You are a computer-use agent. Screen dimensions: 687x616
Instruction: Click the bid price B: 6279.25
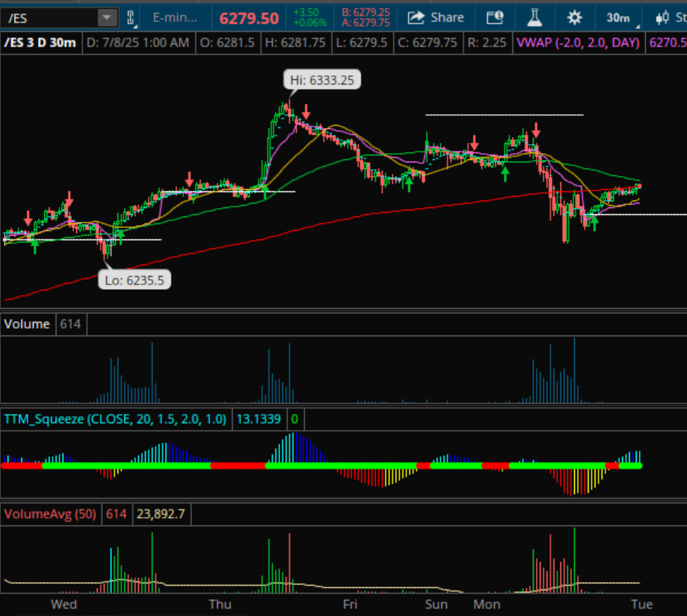pos(366,12)
